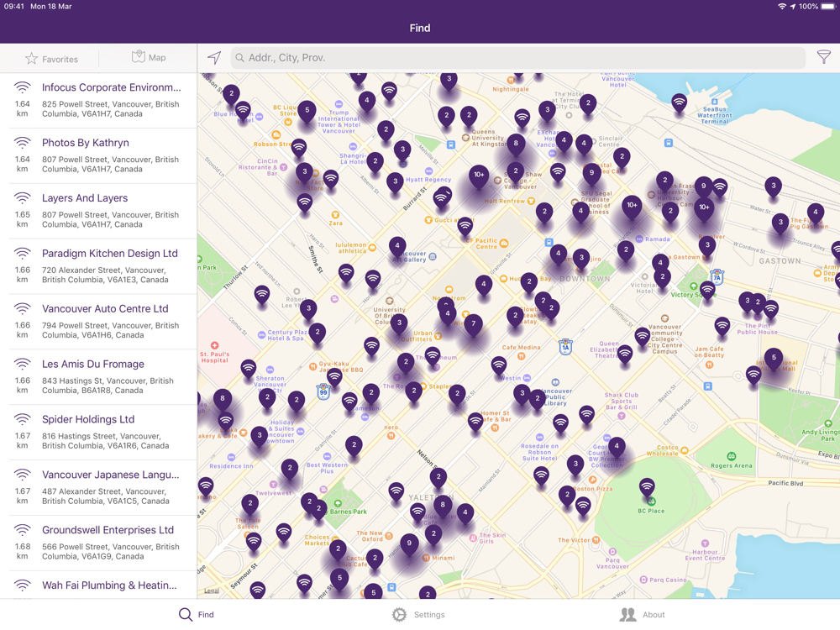The width and height of the screenshot is (840, 630).
Task: Open the Find tab in bottom bar
Action: tap(196, 615)
